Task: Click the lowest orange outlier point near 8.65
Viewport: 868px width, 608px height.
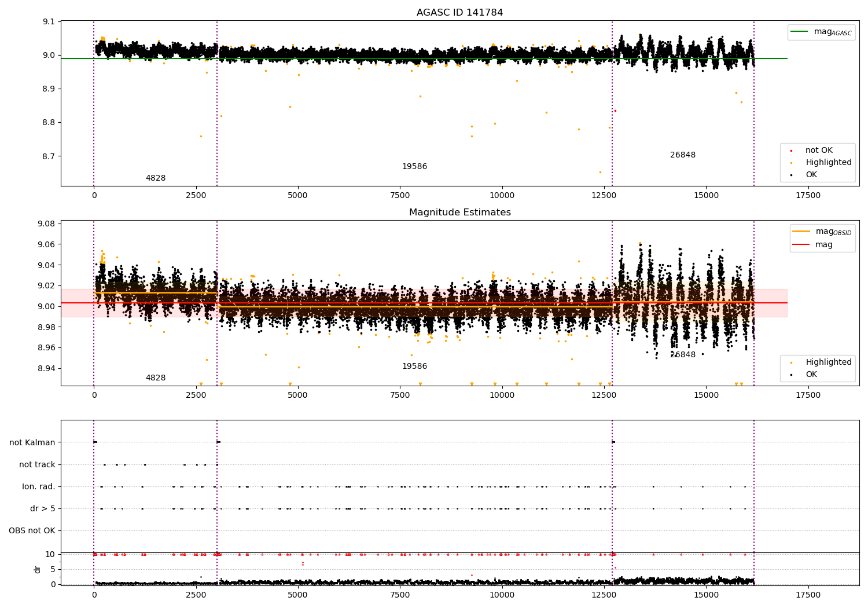Action: pyautogui.click(x=600, y=172)
